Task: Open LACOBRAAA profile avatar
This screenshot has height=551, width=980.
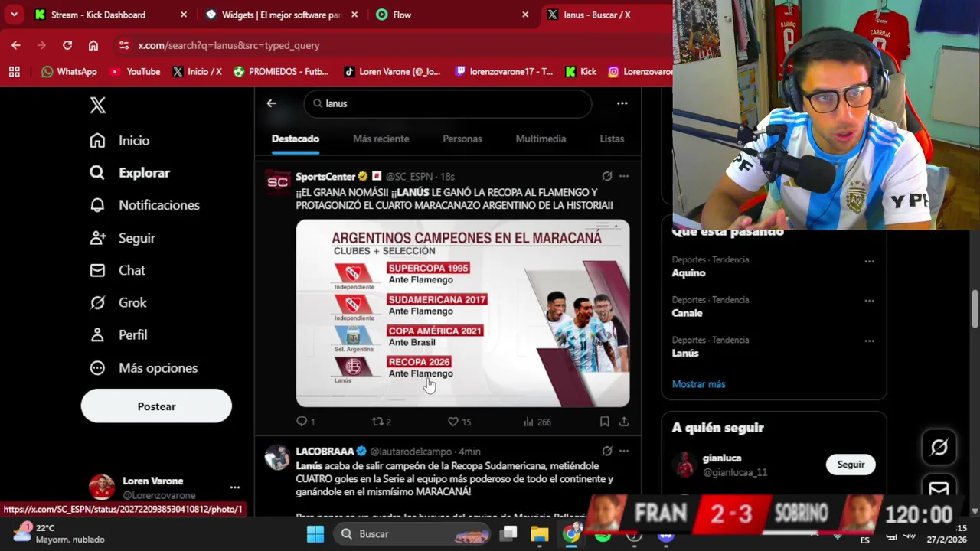Action: point(277,457)
